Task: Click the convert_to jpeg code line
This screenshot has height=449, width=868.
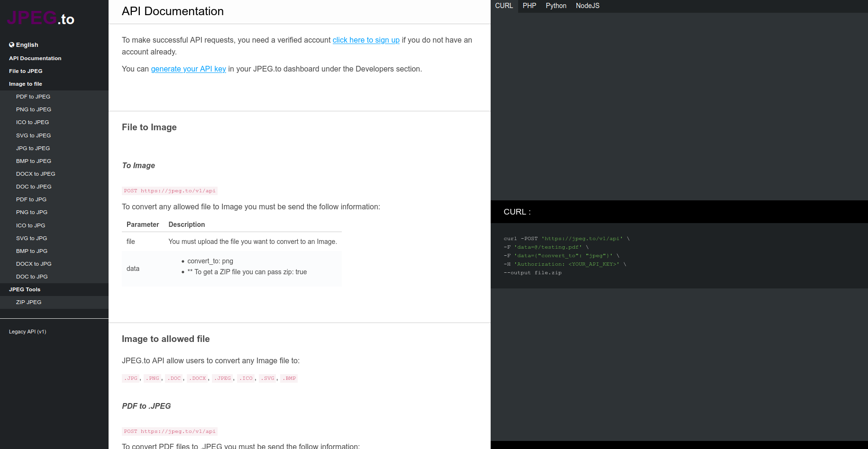Action: click(562, 256)
